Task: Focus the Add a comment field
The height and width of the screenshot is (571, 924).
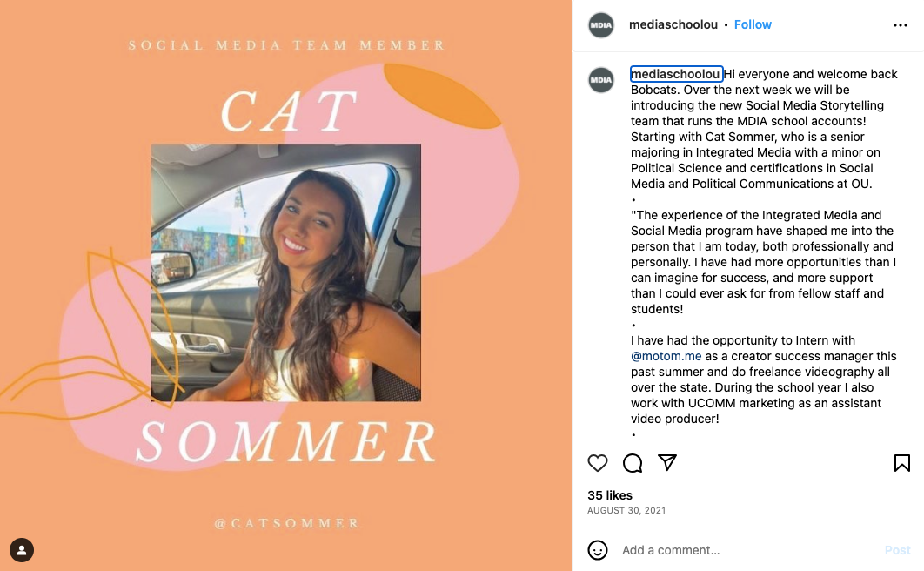Action: point(748,550)
